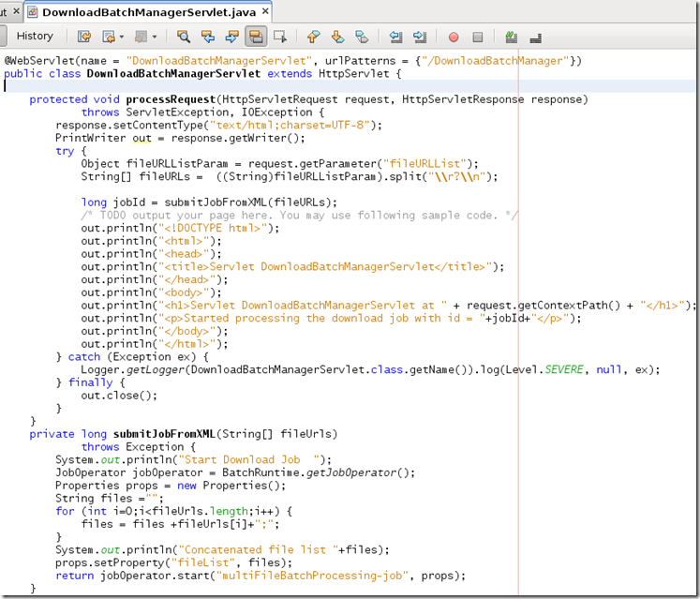This screenshot has width=700, height=599.
Task: Toggle Highlight Search in the toolbar
Action: (x=255, y=37)
